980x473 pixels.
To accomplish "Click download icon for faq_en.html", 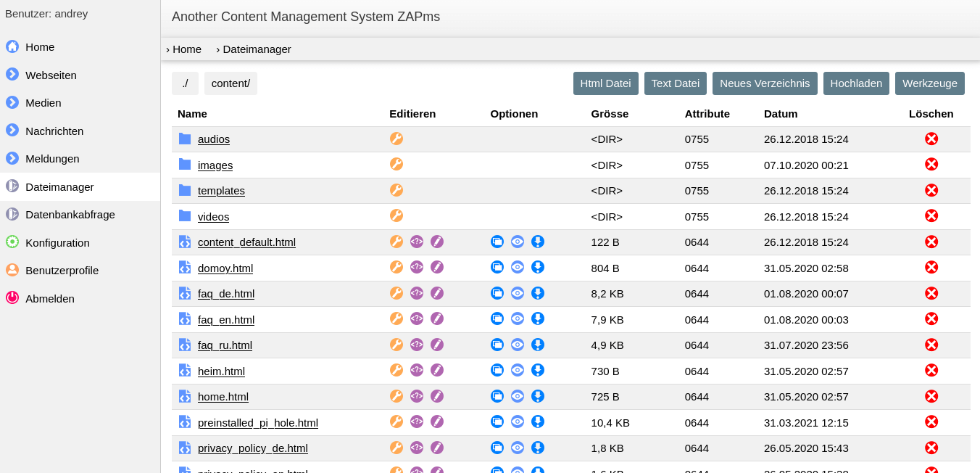I will pyautogui.click(x=538, y=318).
